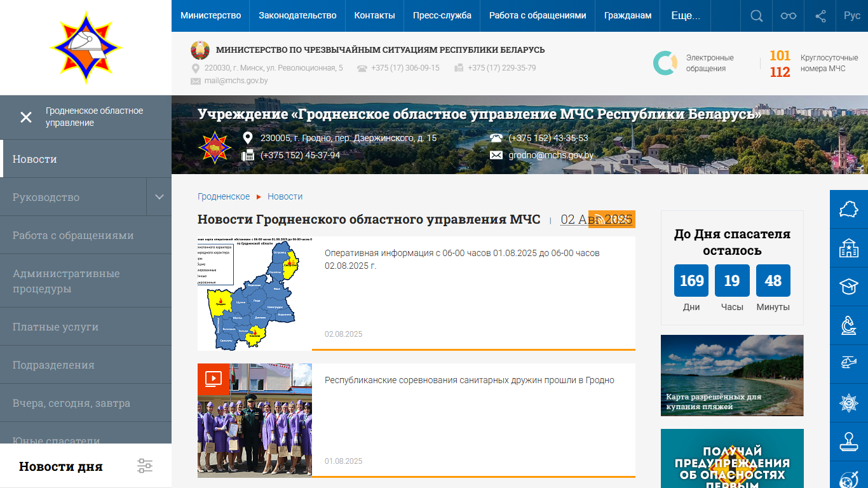868x488 pixels.
Task: Open the site search magnifier icon
Action: tap(756, 16)
